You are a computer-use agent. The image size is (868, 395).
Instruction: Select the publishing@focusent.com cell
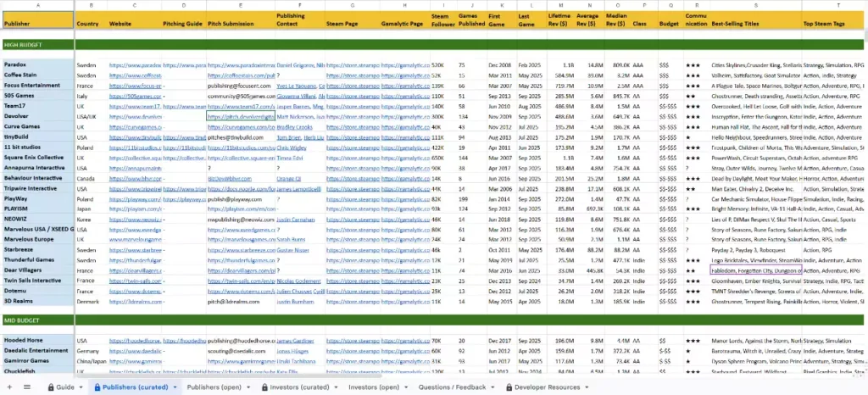[x=241, y=86]
